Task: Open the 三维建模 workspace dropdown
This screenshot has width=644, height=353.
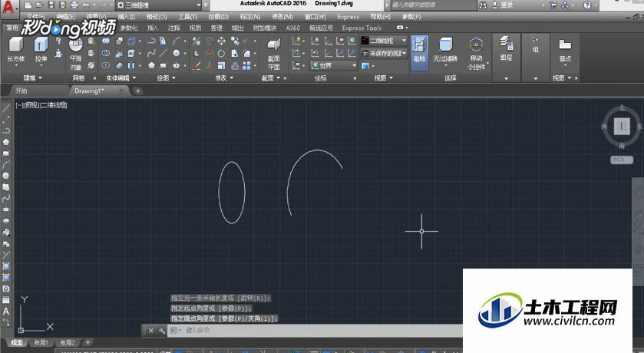Action: click(x=159, y=5)
